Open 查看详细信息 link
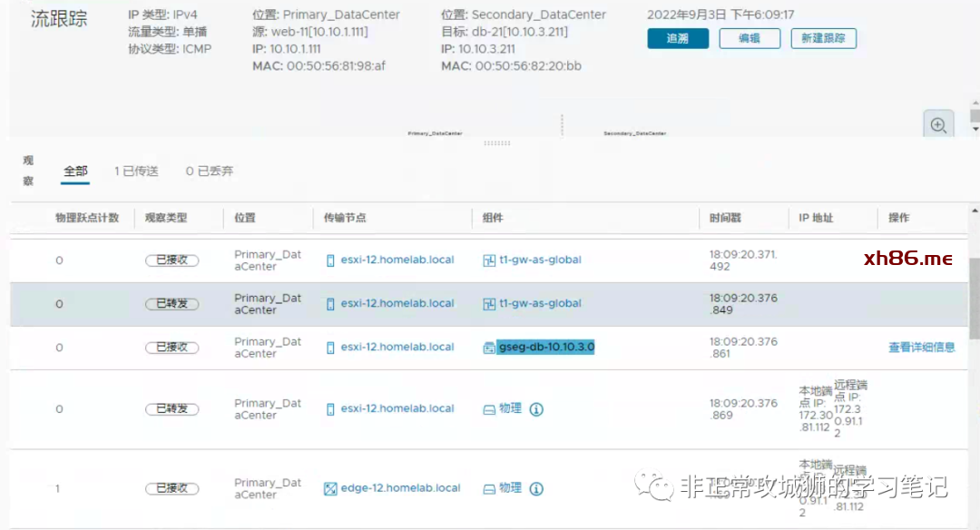This screenshot has height=530, width=980. pyautogui.click(x=921, y=348)
